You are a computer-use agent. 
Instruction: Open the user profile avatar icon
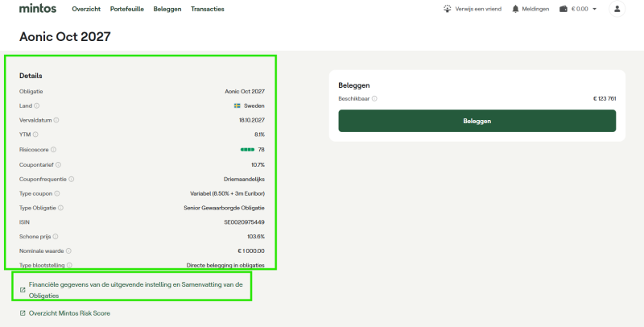[x=617, y=9]
